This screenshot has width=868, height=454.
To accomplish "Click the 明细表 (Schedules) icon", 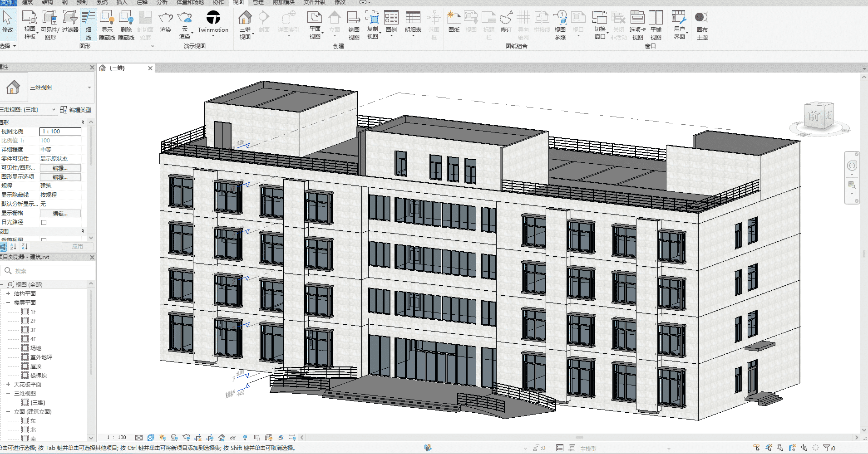I will coord(413,19).
